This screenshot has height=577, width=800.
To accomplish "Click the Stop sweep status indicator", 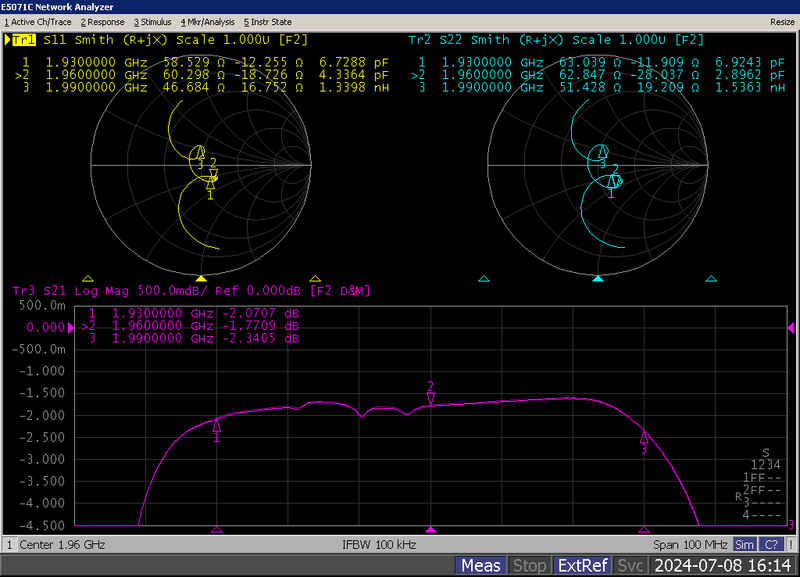I will tap(530, 565).
